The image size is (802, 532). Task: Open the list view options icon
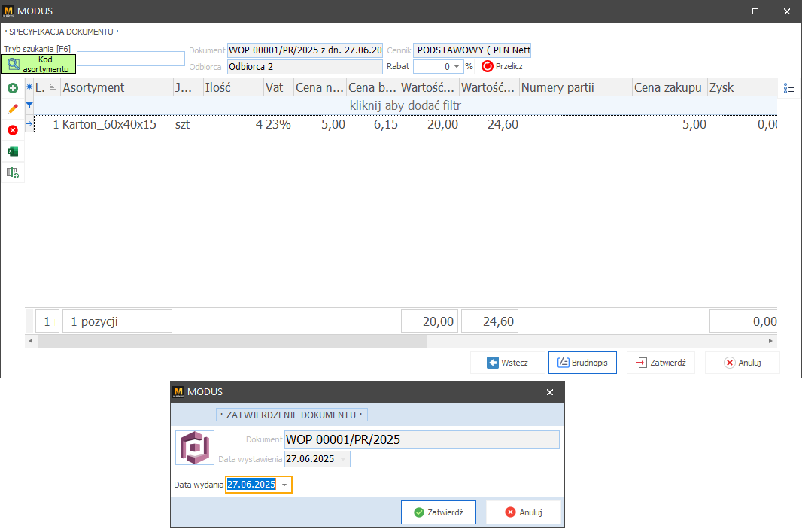(789, 88)
